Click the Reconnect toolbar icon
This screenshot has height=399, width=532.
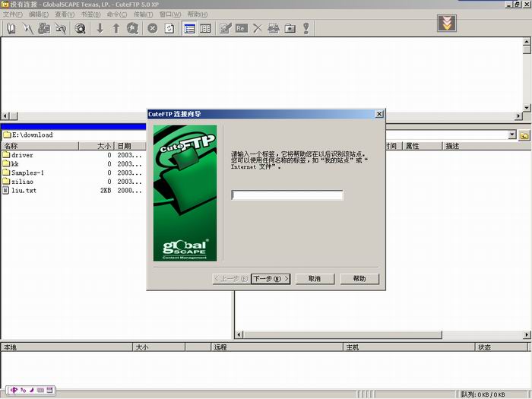pyautogui.click(x=61, y=29)
